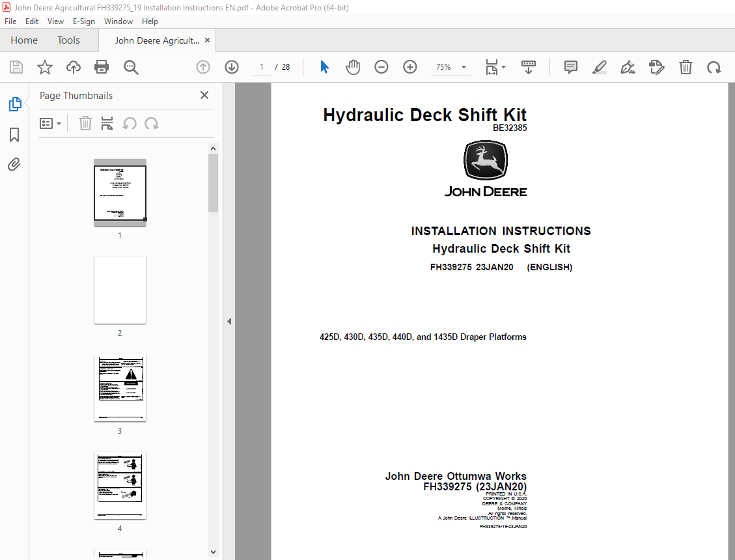Image resolution: width=735 pixels, height=560 pixels.
Task: Switch to the Tools tab
Action: pos(68,40)
